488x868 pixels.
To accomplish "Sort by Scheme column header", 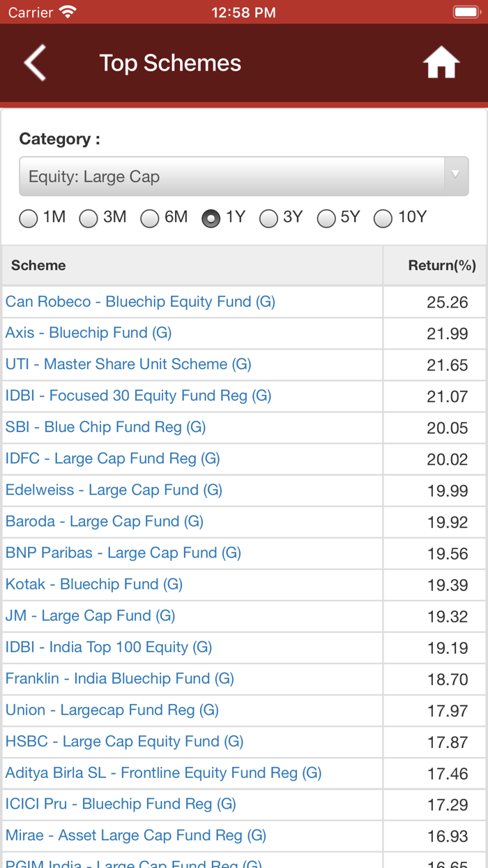I will [38, 265].
